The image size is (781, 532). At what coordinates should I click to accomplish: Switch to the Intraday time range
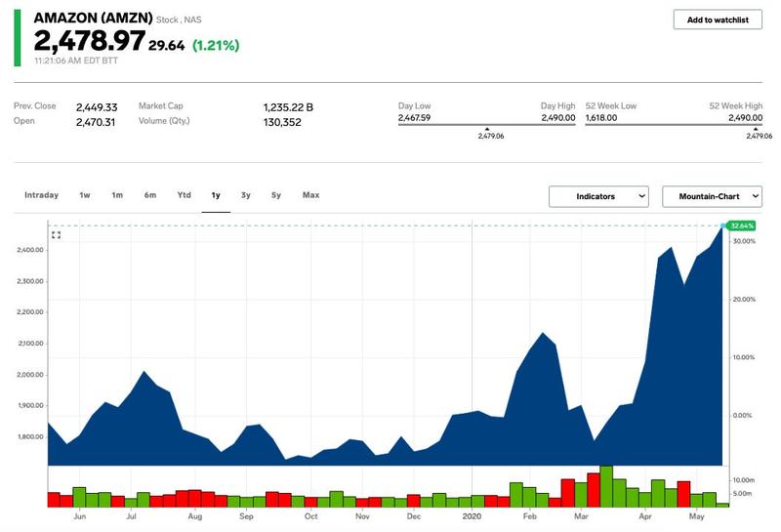pyautogui.click(x=41, y=195)
